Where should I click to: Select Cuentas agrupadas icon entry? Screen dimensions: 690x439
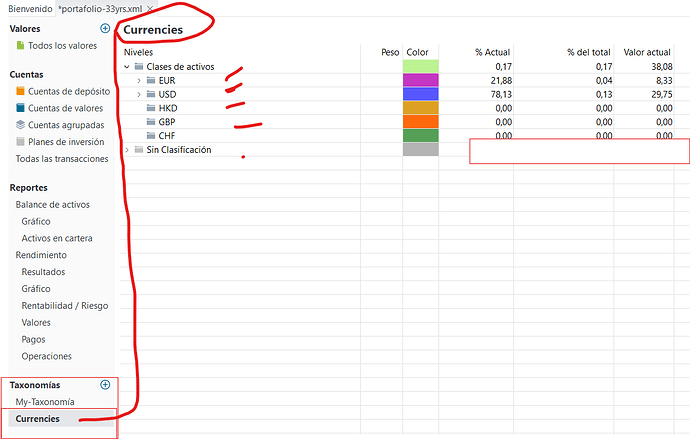[20, 125]
